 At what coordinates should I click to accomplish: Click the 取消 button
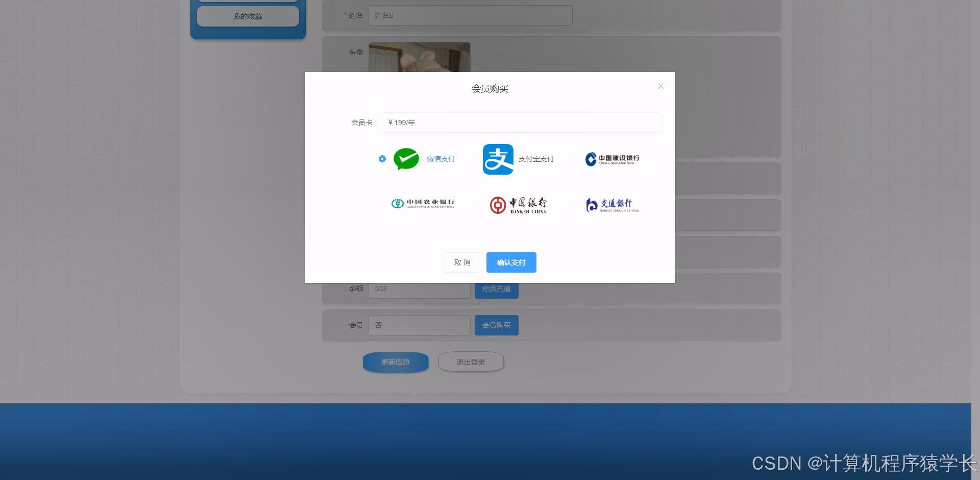click(461, 262)
